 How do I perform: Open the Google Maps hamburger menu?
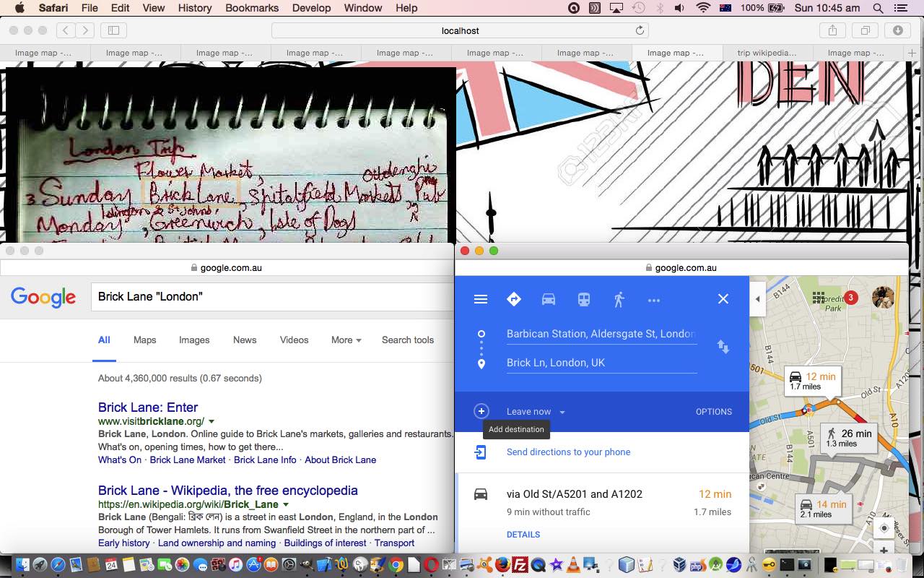click(x=481, y=299)
